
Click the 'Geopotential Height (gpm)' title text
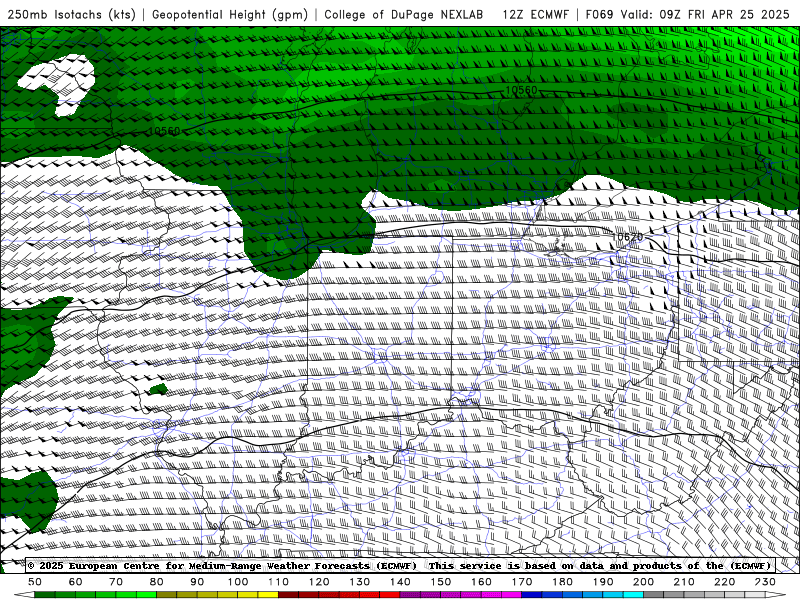[230, 14]
